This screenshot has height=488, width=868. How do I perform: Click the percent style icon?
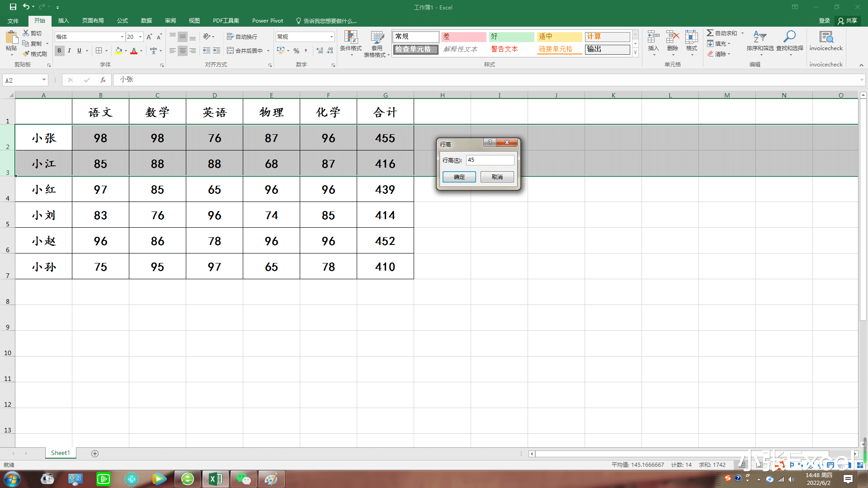tap(296, 51)
